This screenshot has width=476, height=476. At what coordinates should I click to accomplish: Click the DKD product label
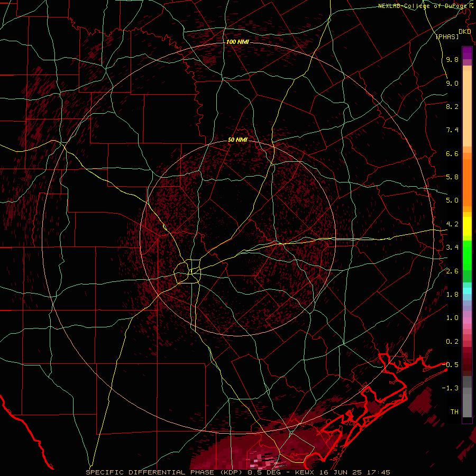click(x=464, y=32)
